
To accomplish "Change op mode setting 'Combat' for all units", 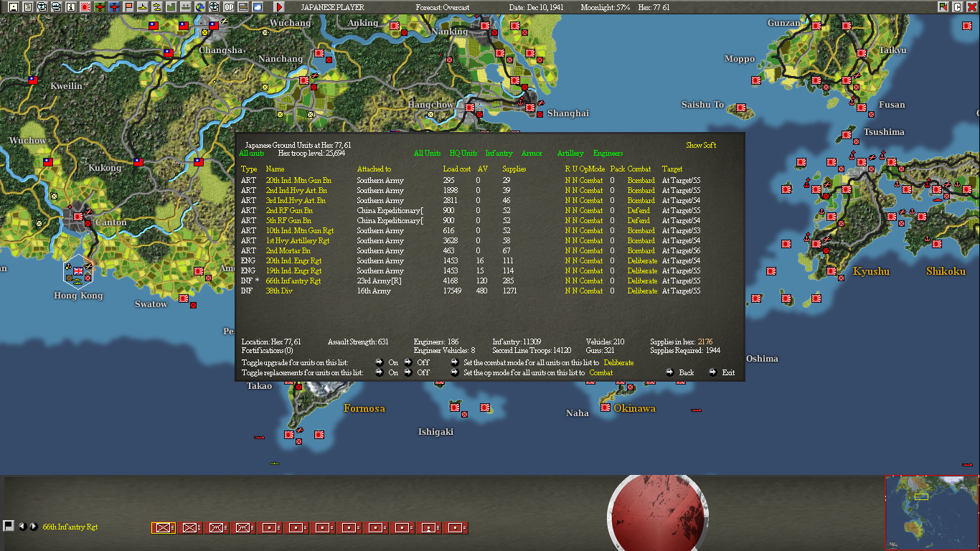I will pyautogui.click(x=601, y=373).
